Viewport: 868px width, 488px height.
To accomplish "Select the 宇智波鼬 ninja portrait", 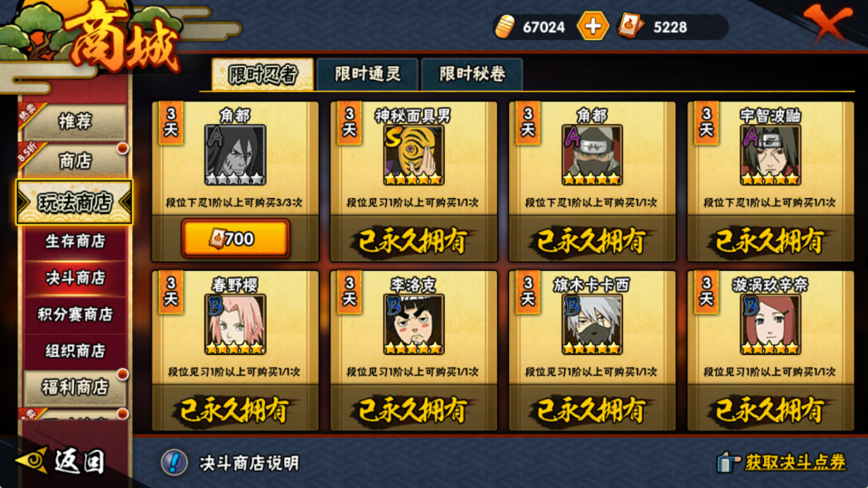I will (770, 155).
